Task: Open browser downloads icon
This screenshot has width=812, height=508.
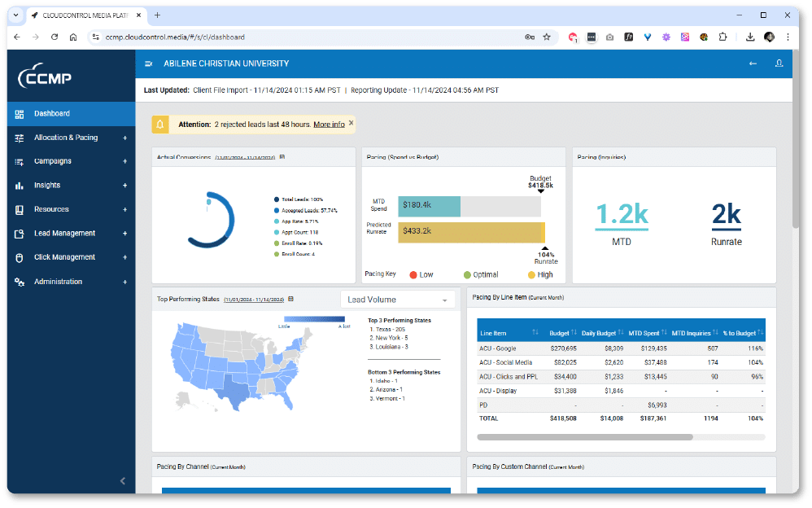Action: point(750,37)
